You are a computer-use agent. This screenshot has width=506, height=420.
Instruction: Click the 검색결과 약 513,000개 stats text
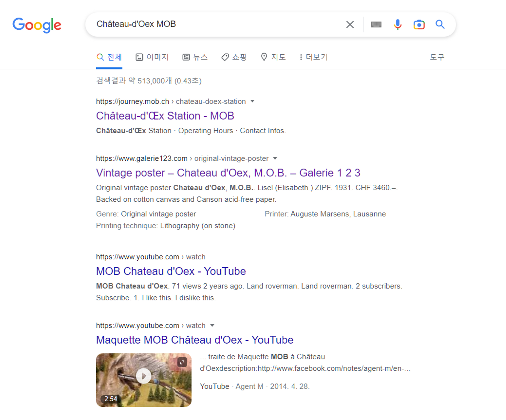149,81
